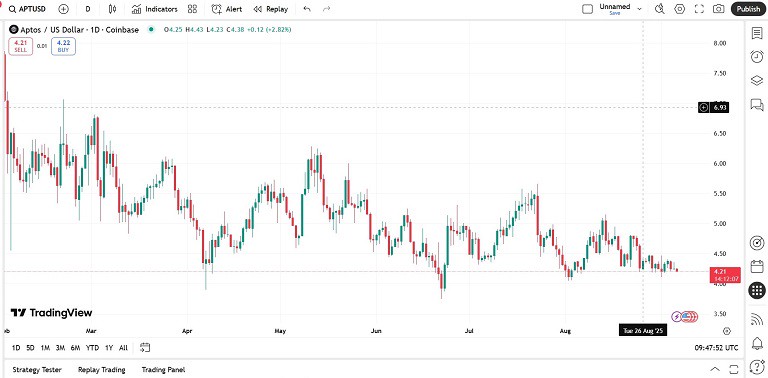Open APTUSD symbol search
768x378 pixels.
(x=27, y=9)
